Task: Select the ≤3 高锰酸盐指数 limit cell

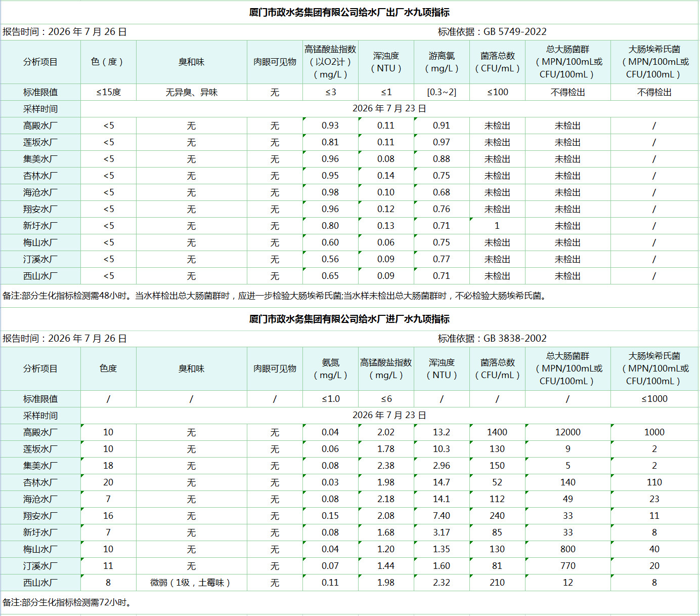Action: pyautogui.click(x=330, y=92)
